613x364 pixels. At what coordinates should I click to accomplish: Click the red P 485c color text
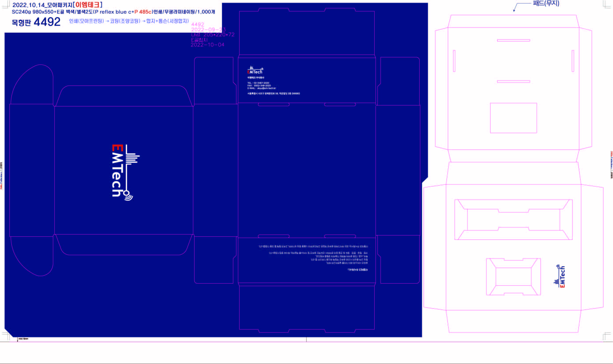coord(143,12)
